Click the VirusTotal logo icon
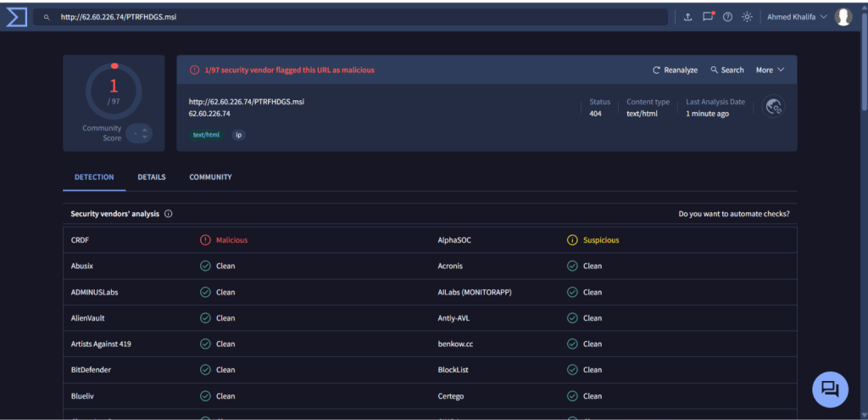 pos(17,17)
